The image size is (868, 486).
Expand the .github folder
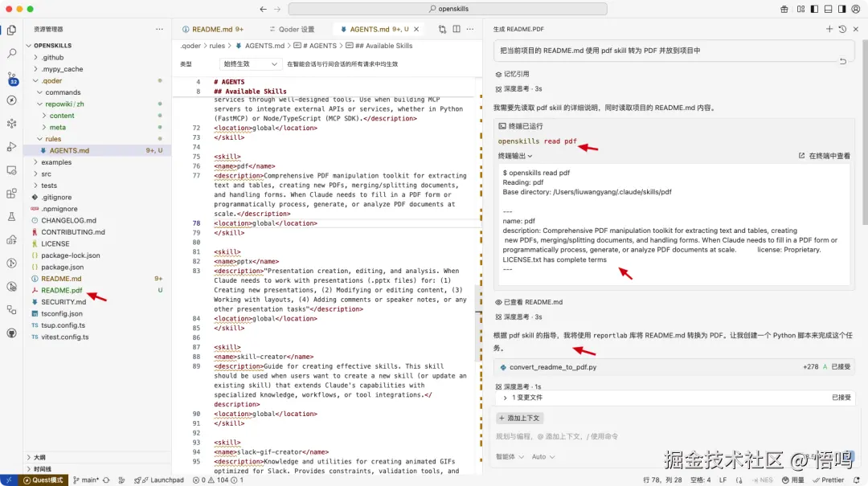52,57
